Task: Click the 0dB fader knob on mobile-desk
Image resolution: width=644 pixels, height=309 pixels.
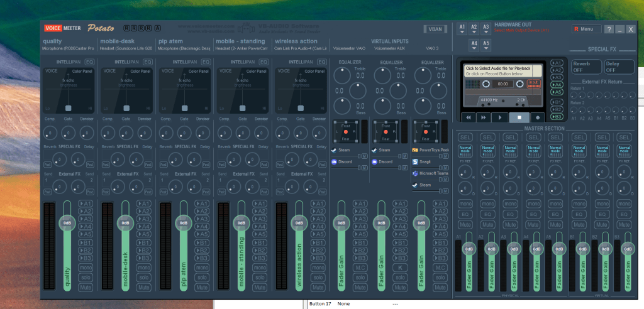Action: coord(125,223)
